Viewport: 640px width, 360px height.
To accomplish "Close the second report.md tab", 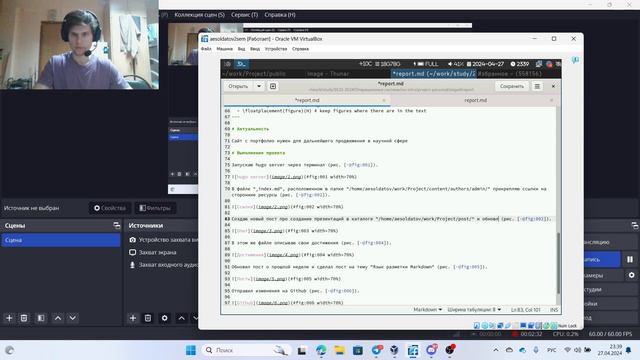I will click(x=551, y=100).
